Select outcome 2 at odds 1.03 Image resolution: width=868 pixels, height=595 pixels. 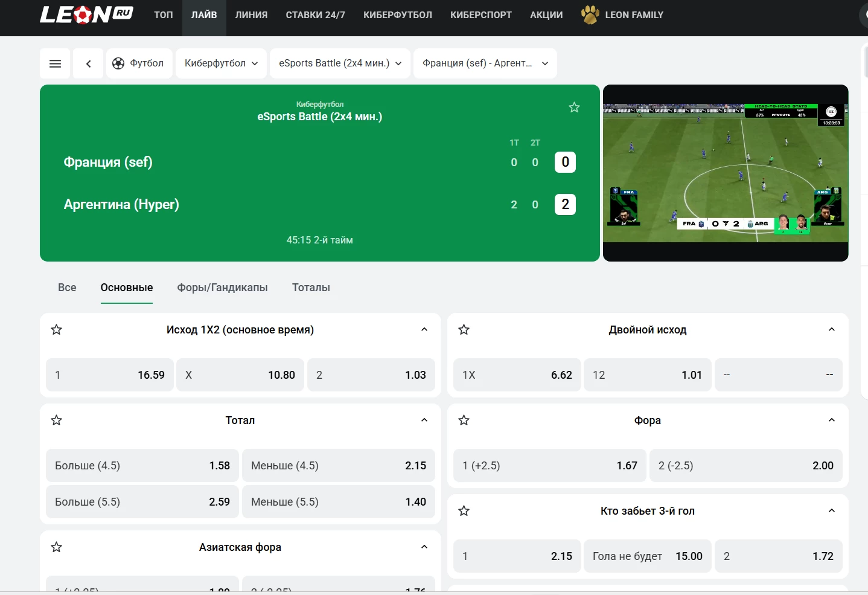371,375
